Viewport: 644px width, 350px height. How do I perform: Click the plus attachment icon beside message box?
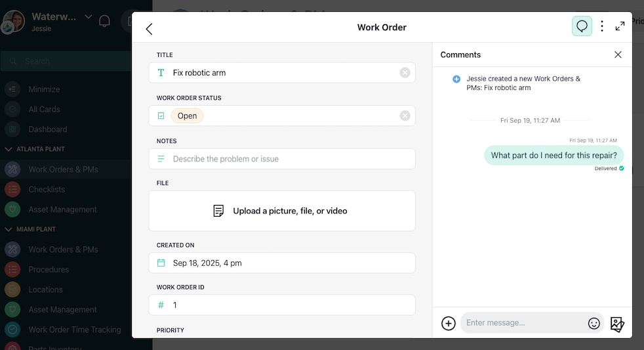(x=449, y=323)
